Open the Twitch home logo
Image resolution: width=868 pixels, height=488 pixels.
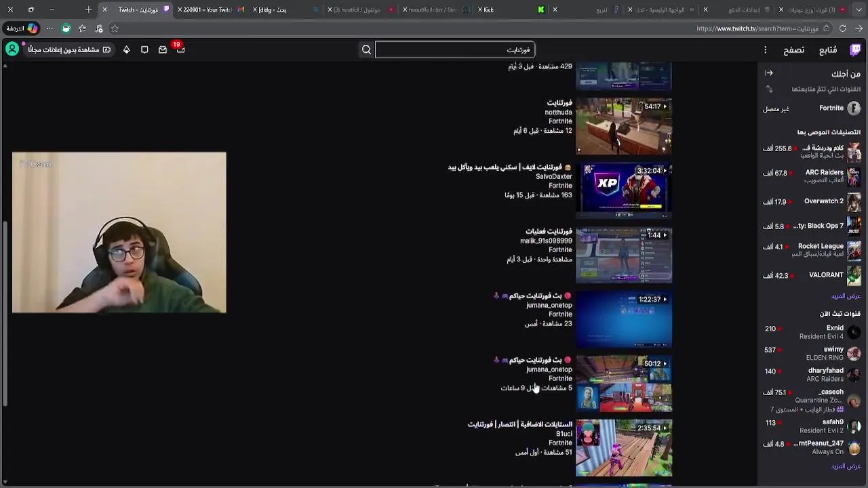[856, 49]
